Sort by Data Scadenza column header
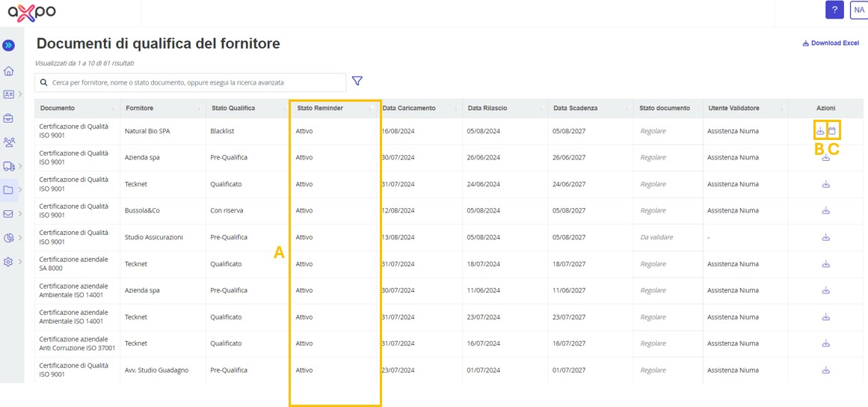The height and width of the screenshot is (407, 868). [x=590, y=108]
